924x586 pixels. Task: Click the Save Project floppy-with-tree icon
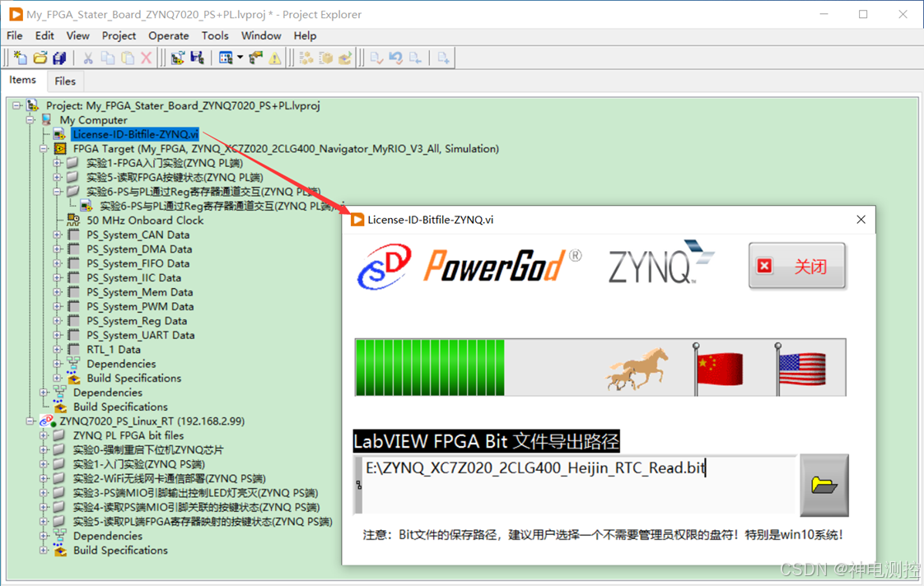point(197,58)
